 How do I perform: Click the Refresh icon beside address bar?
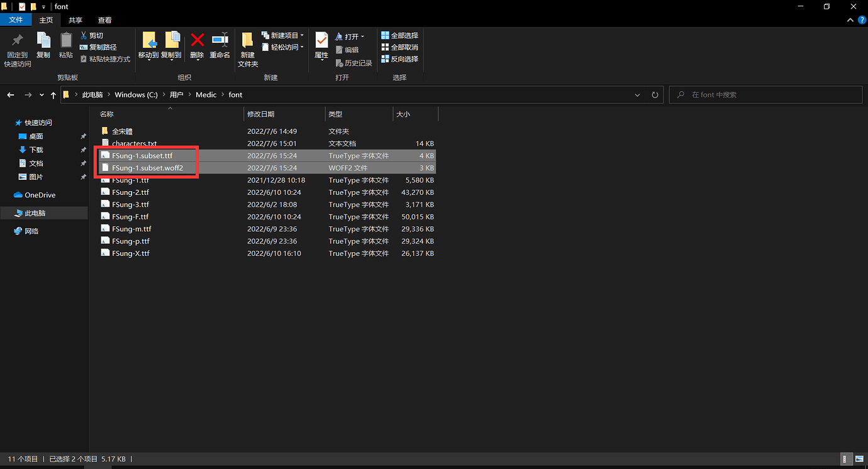click(x=655, y=95)
